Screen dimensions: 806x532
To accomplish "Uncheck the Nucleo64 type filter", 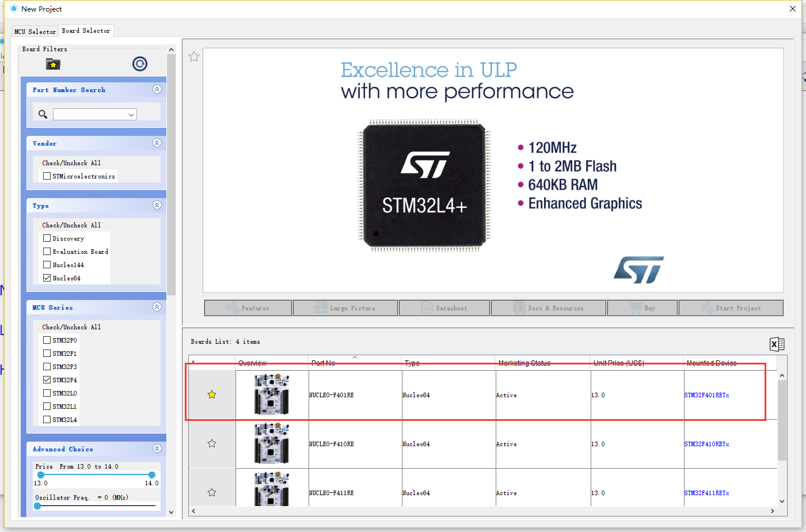I will click(x=47, y=278).
